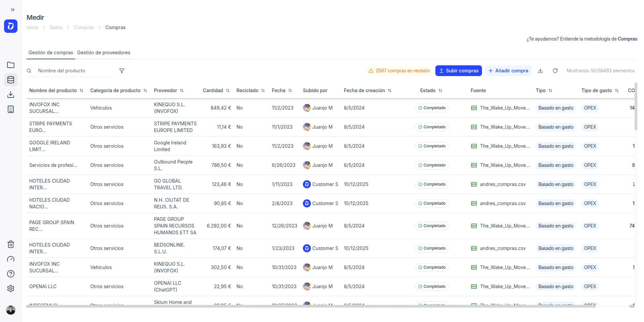Viewport: 644px width, 322px height.
Task: Open the help question mark icon
Action: pyautogui.click(x=11, y=274)
